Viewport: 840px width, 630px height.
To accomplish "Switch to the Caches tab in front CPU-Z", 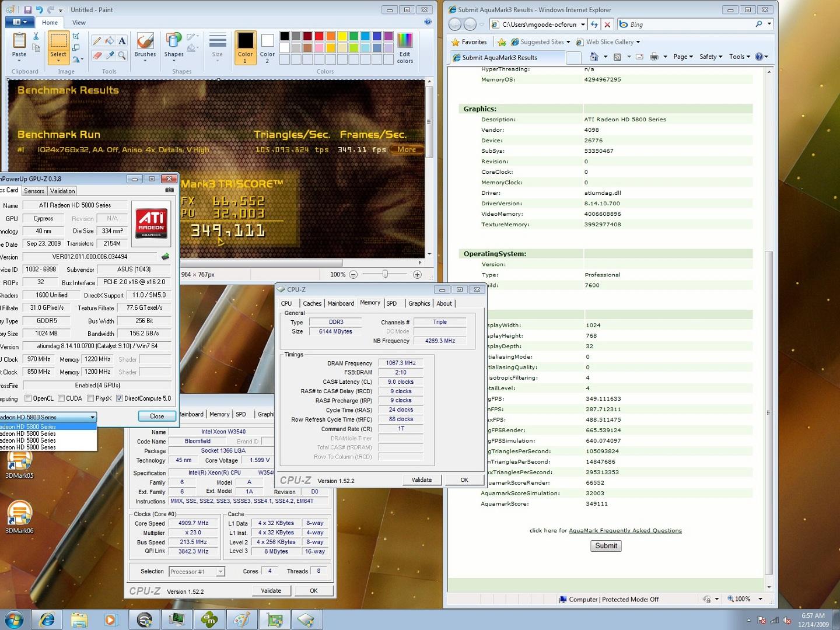I will [x=312, y=303].
